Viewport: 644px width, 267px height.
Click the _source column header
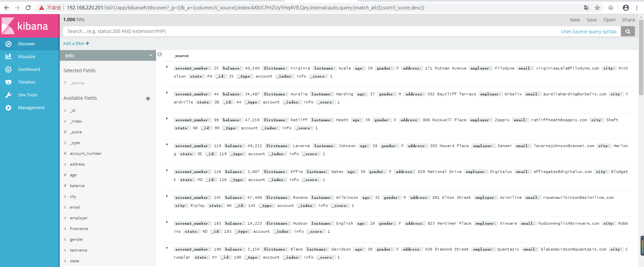pos(181,56)
